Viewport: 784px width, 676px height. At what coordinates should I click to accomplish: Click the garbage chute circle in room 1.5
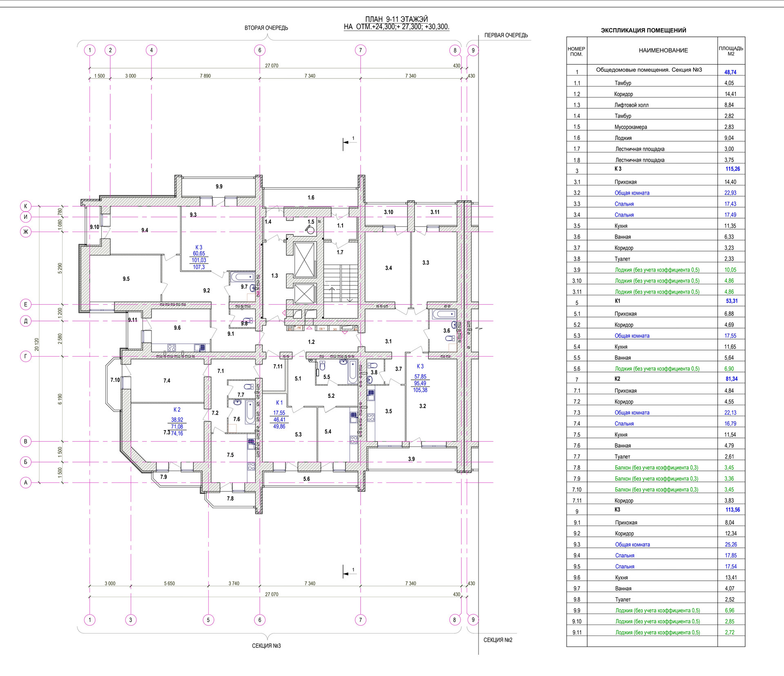310,230
